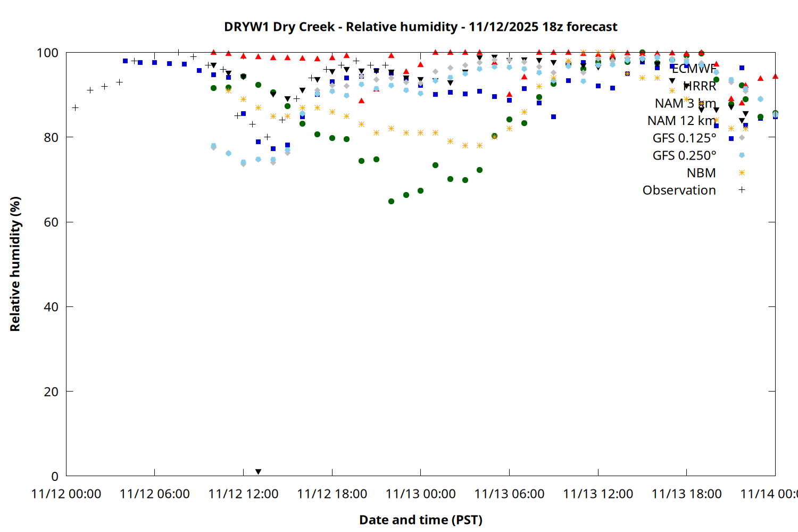Click the 11/12 12:00 x-axis tick label
The image size is (798, 532).
243,494
